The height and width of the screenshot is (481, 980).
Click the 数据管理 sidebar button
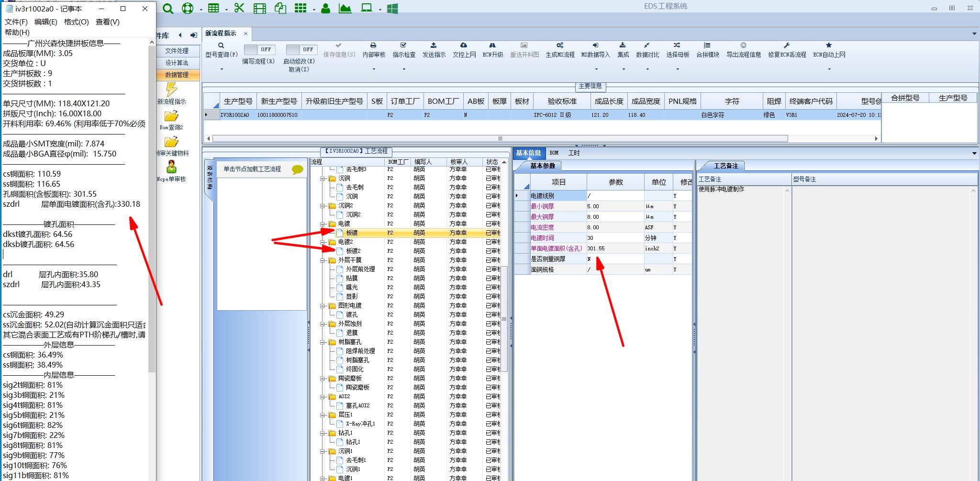pos(177,75)
